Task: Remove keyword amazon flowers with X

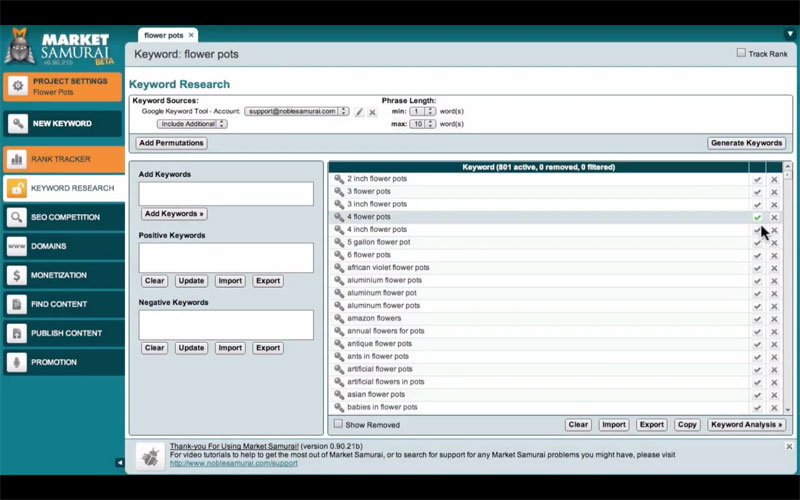Action: pos(774,319)
